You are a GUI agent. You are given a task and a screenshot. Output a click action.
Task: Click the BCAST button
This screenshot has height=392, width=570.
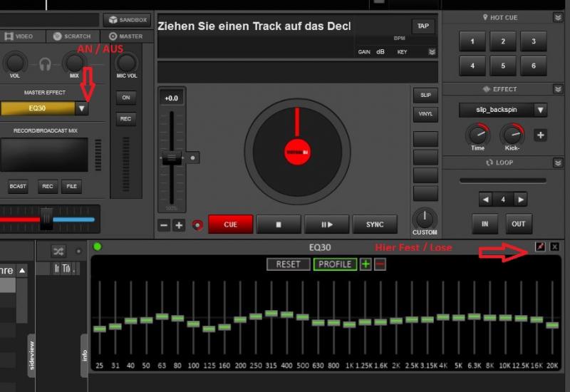[x=18, y=186]
